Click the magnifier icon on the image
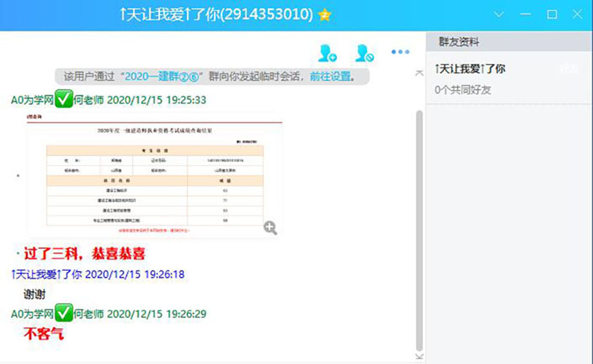Screen dimensions: 593x364 coord(270,227)
